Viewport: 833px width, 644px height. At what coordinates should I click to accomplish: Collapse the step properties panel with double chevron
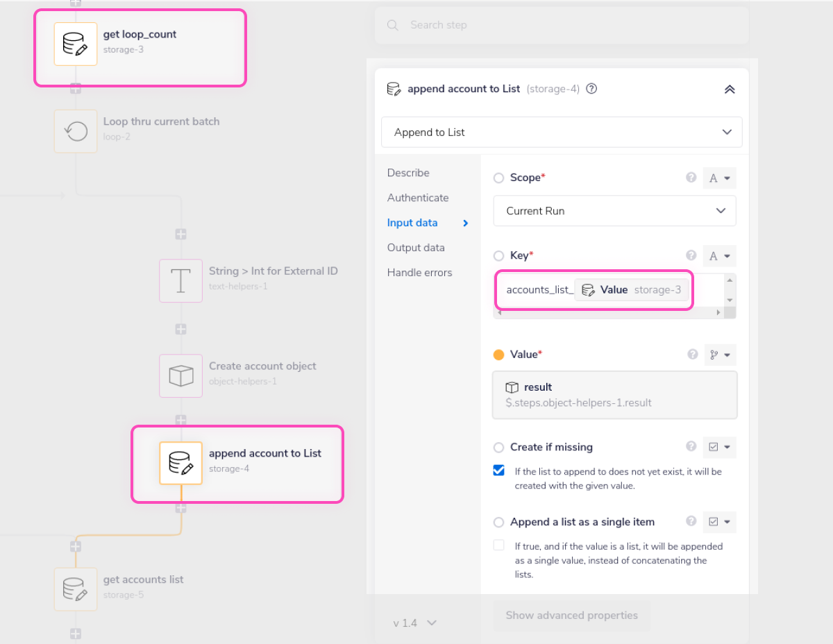[729, 90]
